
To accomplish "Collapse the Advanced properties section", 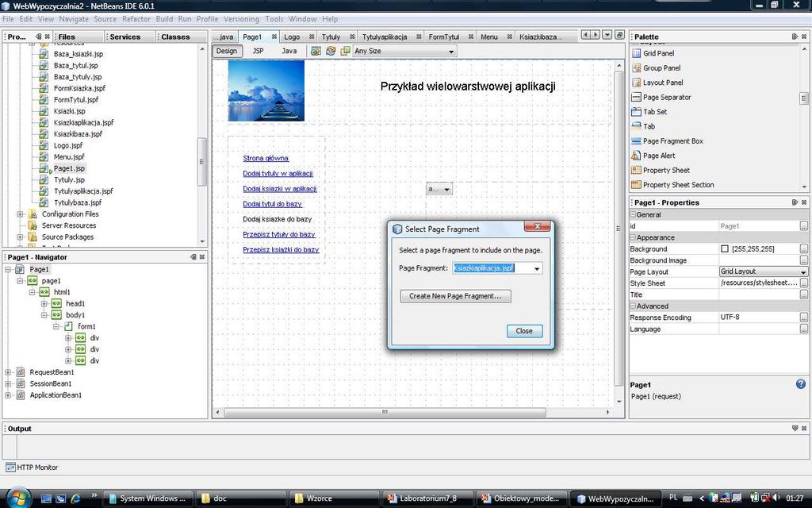I will coord(633,306).
